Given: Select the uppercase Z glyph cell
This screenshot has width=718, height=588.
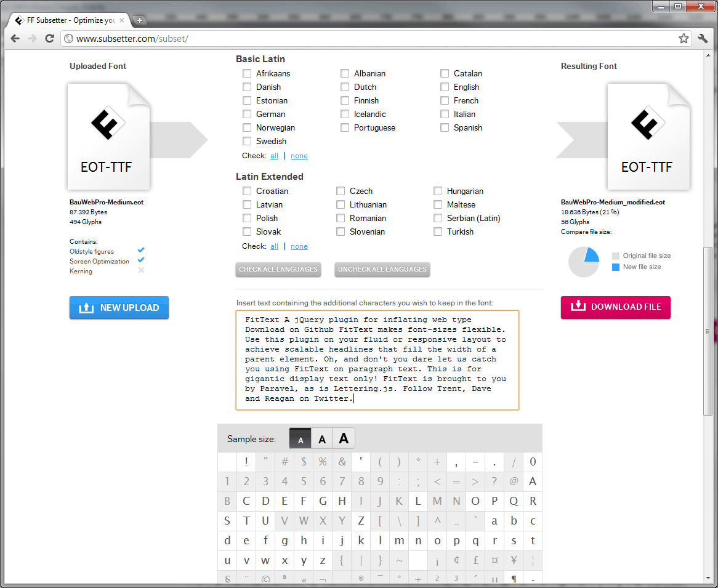Looking at the screenshot, I should [361, 521].
